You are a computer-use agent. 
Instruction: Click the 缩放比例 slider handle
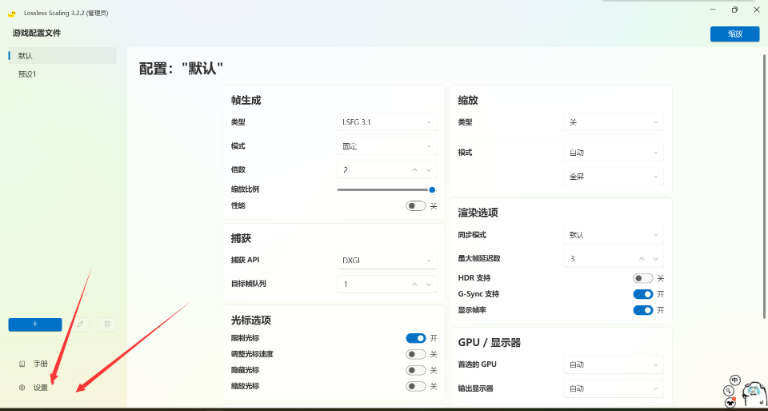(432, 189)
